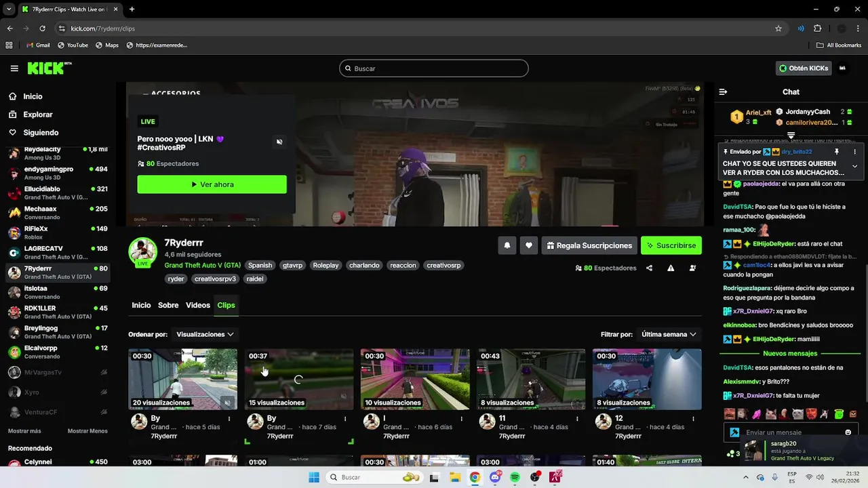Click the hammer badge icon in chat input
The width and height of the screenshot is (868, 488).
point(734,432)
